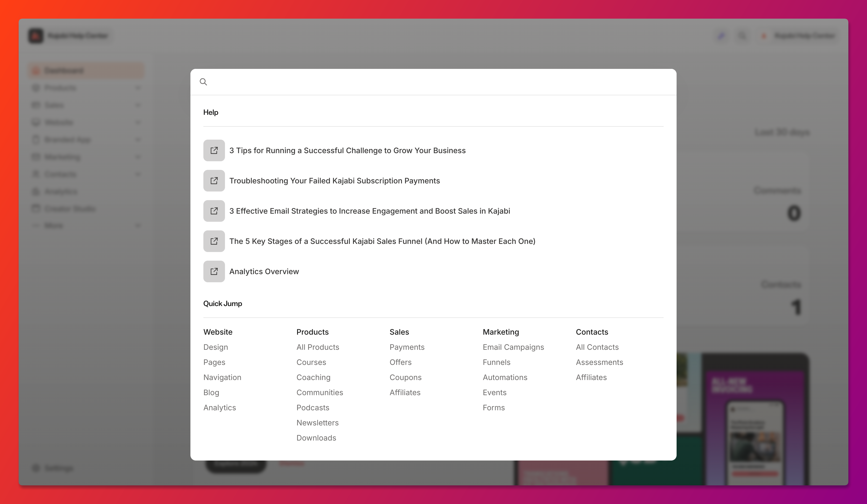Expand Website chevron in background sidebar
This screenshot has height=504, width=867.
point(138,122)
